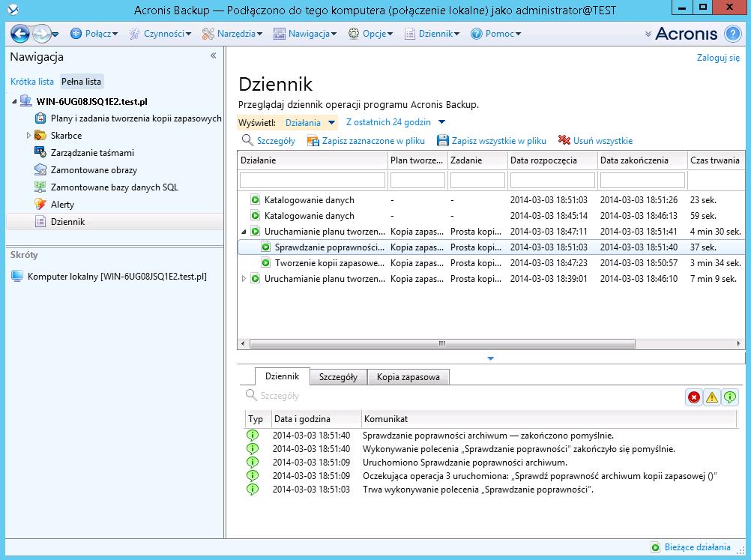Click the scrollbar right arrow
The image size is (751, 560).
tap(738, 343)
